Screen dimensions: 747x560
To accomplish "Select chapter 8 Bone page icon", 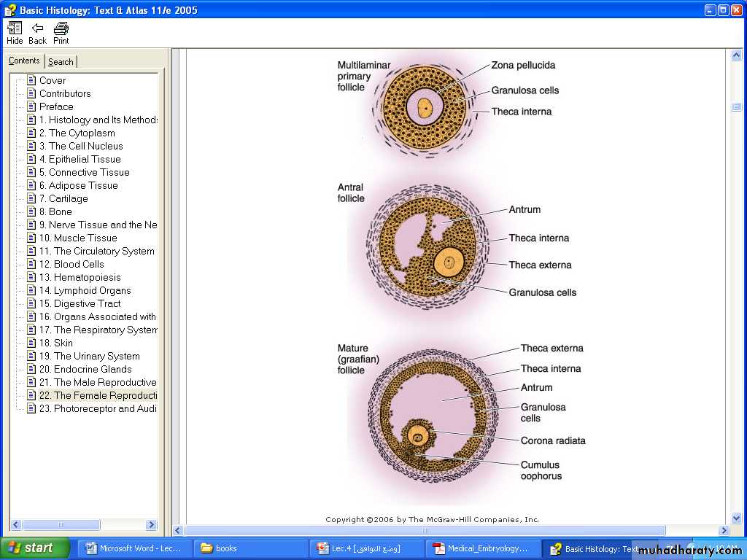I will (x=31, y=211).
